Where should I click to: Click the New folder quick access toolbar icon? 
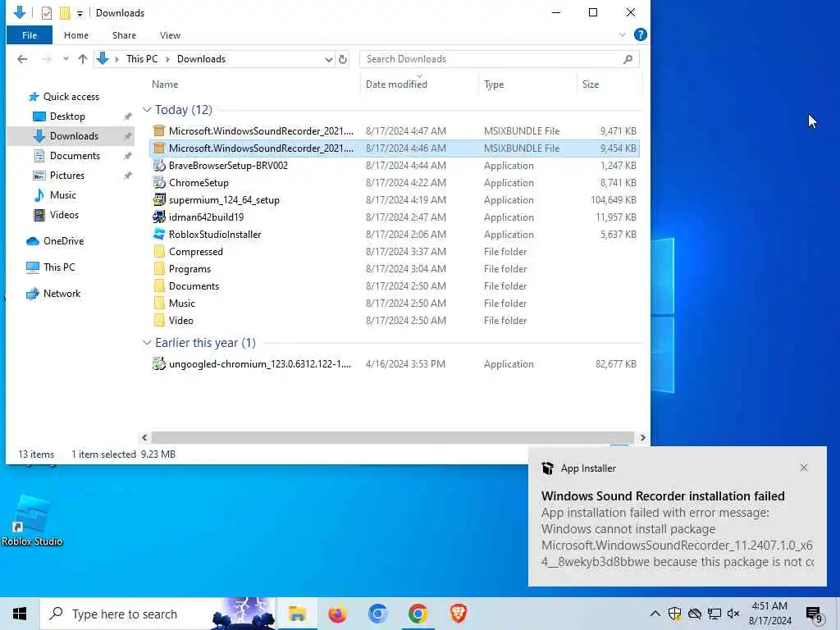point(65,13)
